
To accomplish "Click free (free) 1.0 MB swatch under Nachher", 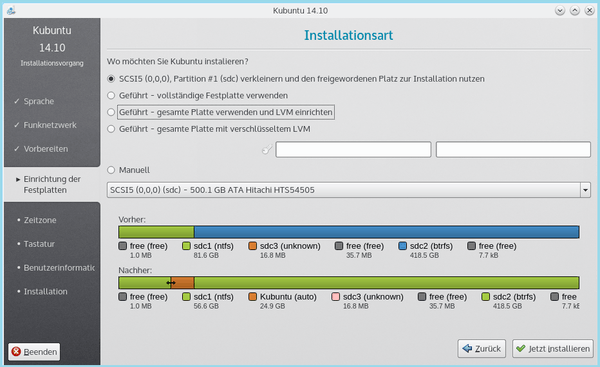I will [x=122, y=297].
